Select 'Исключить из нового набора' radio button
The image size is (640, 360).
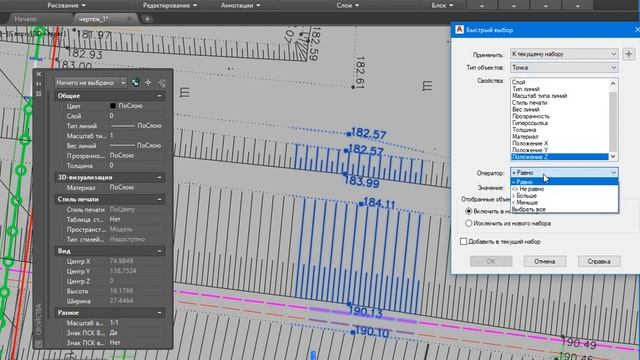pos(469,223)
